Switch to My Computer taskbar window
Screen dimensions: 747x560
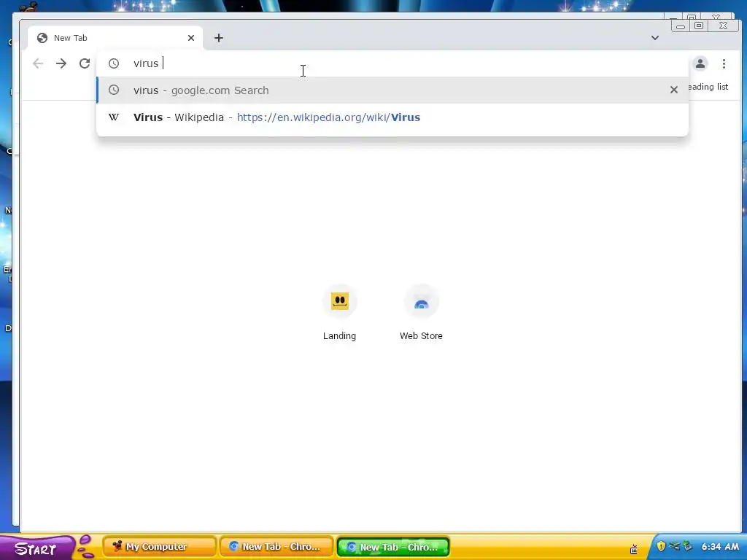click(160, 547)
